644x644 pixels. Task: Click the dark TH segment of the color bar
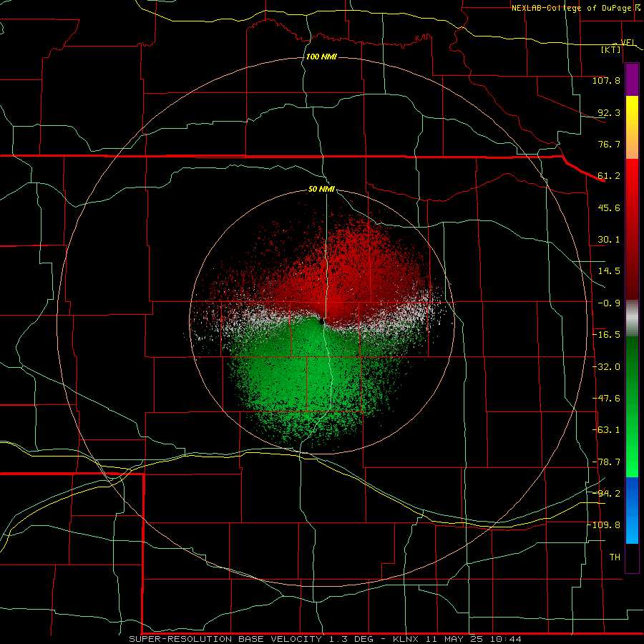[x=632, y=557]
